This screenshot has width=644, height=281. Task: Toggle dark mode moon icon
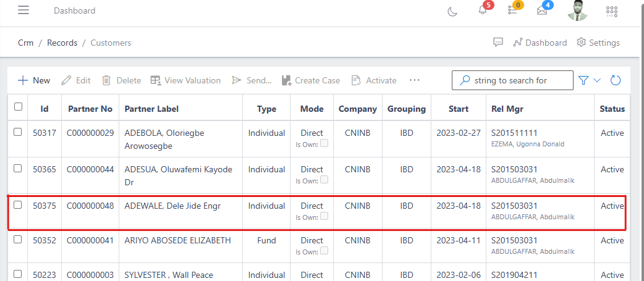[x=452, y=12]
